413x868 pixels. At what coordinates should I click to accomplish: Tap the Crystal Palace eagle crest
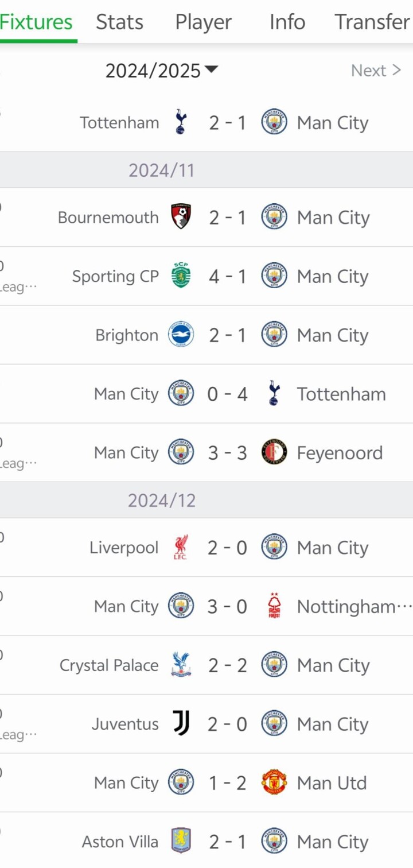tap(181, 665)
